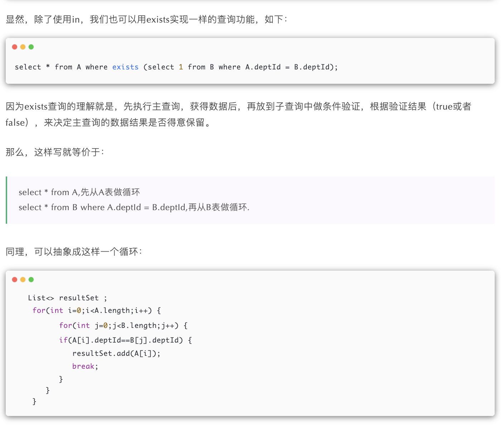Click the 'resultSet.add(A[i]);' statement
Viewport: 504px width, 426px height.
pos(116,353)
